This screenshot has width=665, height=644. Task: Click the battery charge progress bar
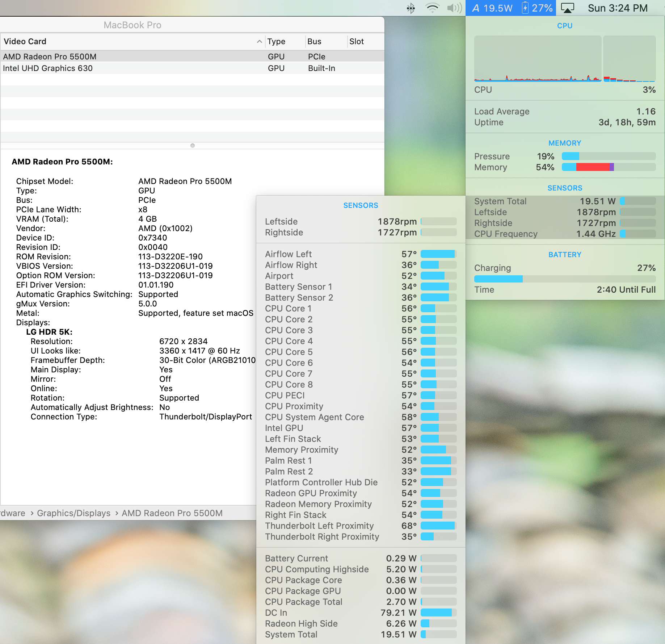[565, 279]
